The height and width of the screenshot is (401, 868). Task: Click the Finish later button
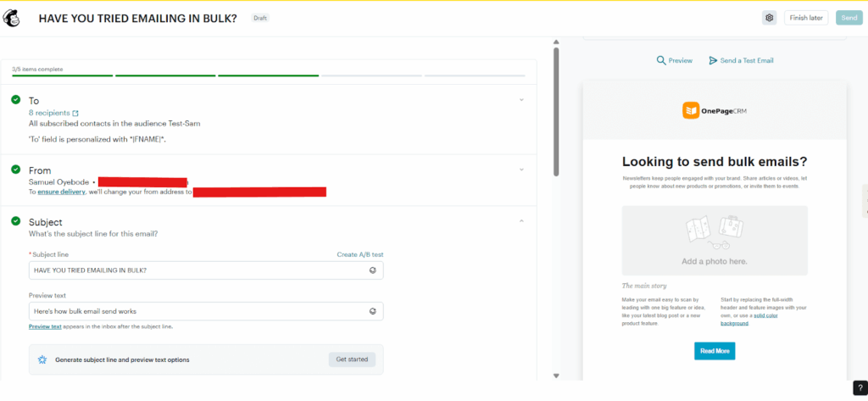[x=805, y=18]
